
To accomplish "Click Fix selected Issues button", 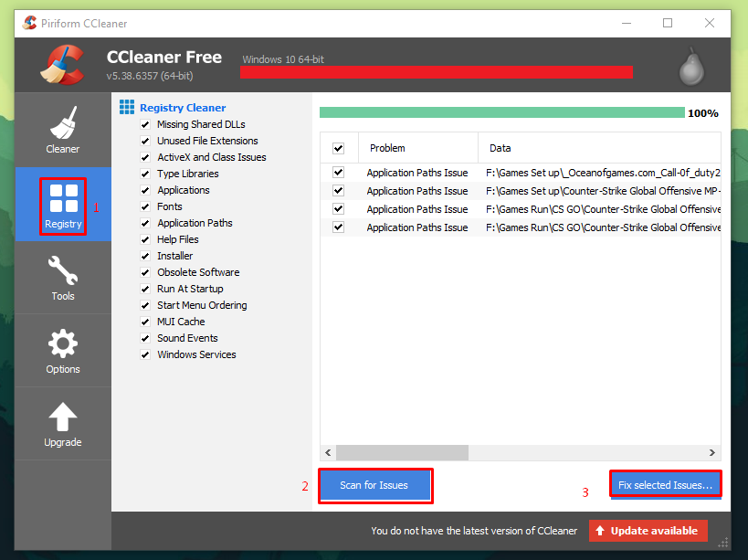I will pos(666,485).
